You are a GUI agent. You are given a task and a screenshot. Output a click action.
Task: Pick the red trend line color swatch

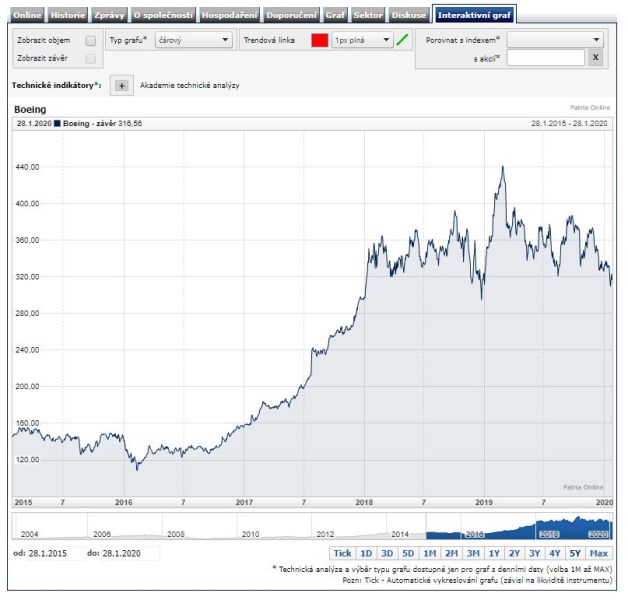[319, 40]
